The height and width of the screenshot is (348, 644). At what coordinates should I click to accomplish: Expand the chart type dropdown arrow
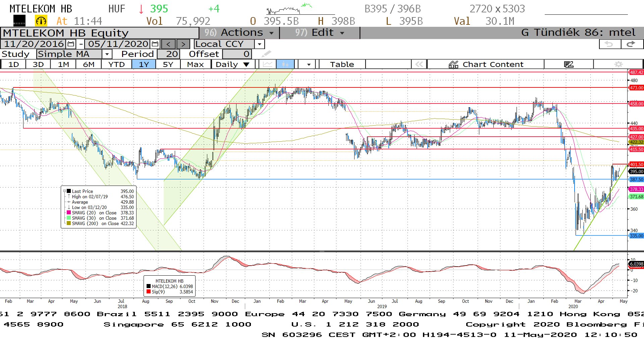309,64
